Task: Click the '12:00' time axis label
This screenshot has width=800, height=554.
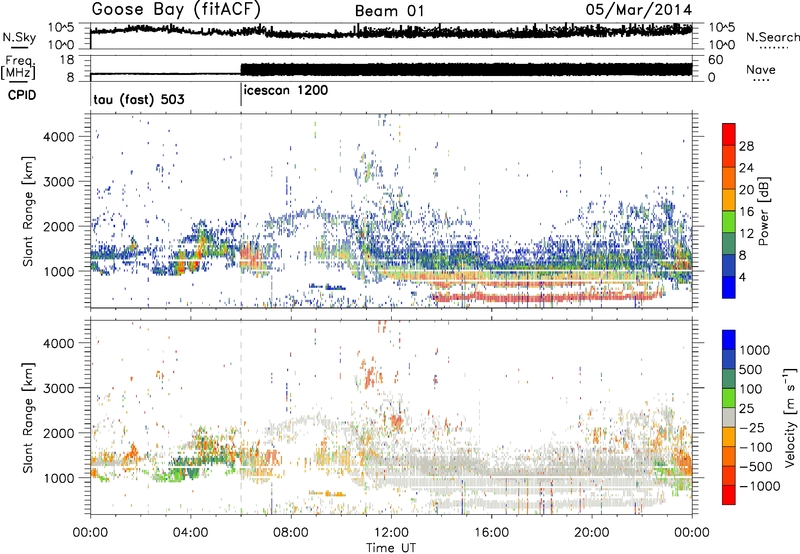Action: pos(391,533)
